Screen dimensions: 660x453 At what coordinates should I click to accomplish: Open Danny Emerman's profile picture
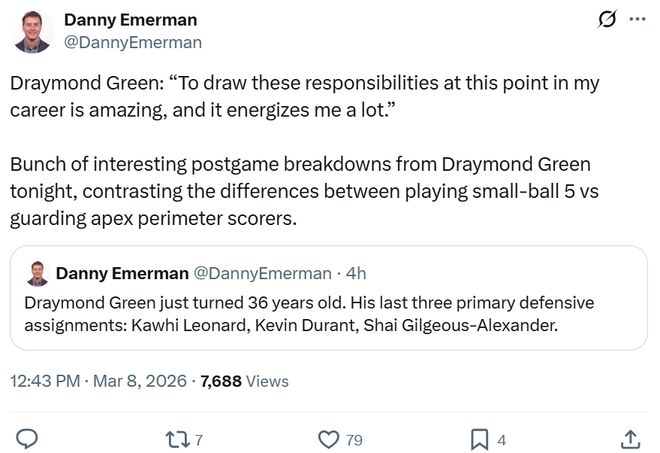pos(33,31)
